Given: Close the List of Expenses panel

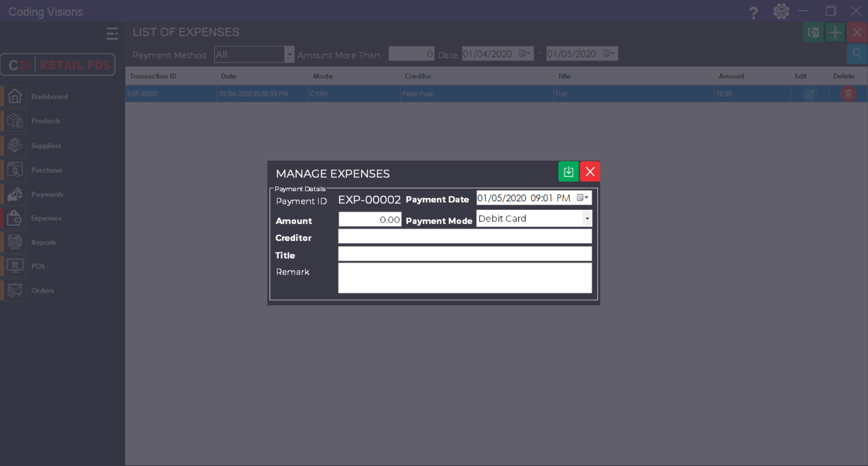Looking at the screenshot, I should (x=857, y=33).
